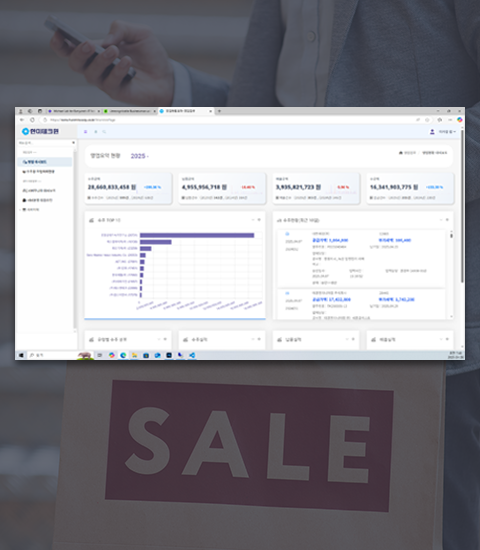Click the first blue 공급가액 amount link
Viewport: 480px width, 550px height.
tap(330, 240)
